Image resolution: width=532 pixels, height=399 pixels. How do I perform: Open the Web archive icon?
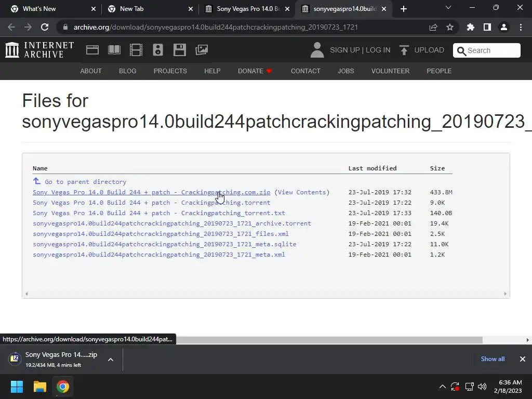[92, 50]
